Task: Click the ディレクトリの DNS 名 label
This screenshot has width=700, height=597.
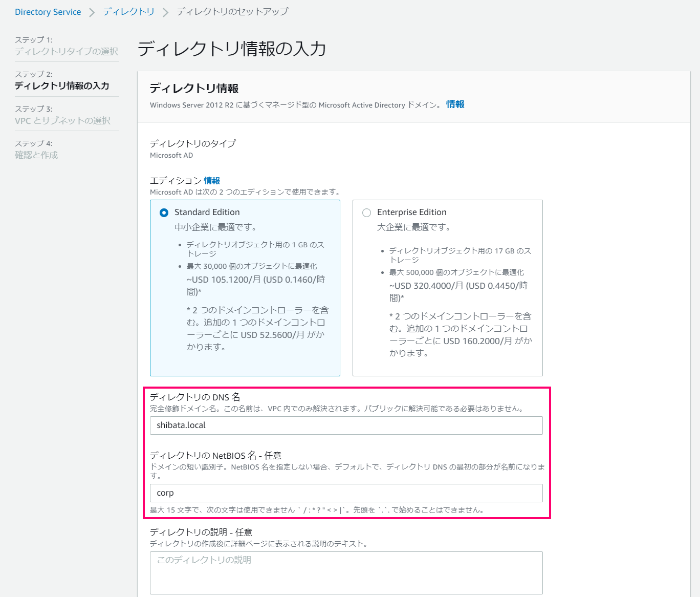Action: pos(195,397)
